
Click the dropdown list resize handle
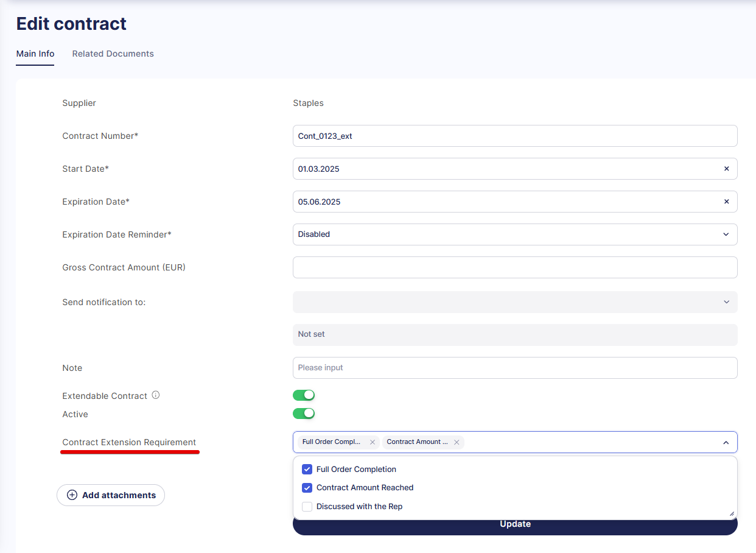click(732, 513)
